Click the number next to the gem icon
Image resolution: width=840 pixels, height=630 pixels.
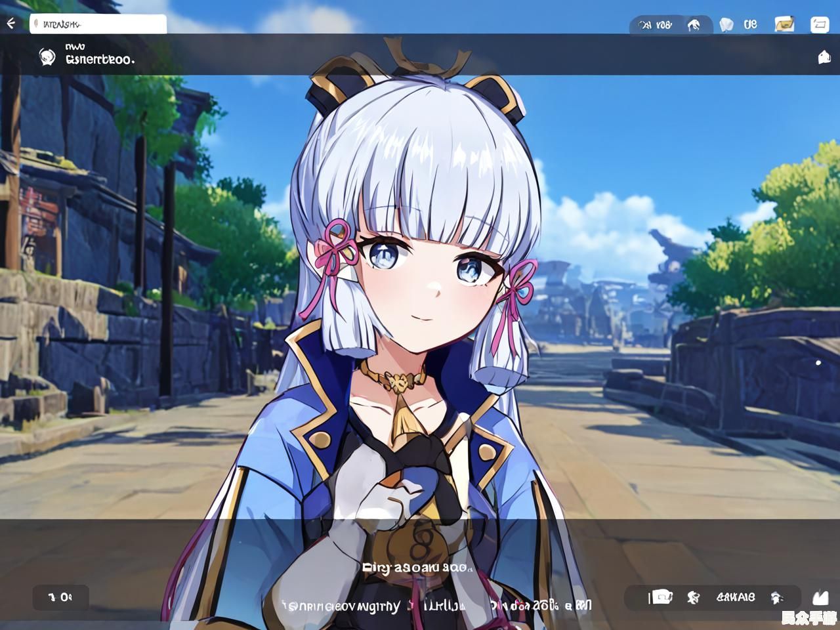point(750,24)
